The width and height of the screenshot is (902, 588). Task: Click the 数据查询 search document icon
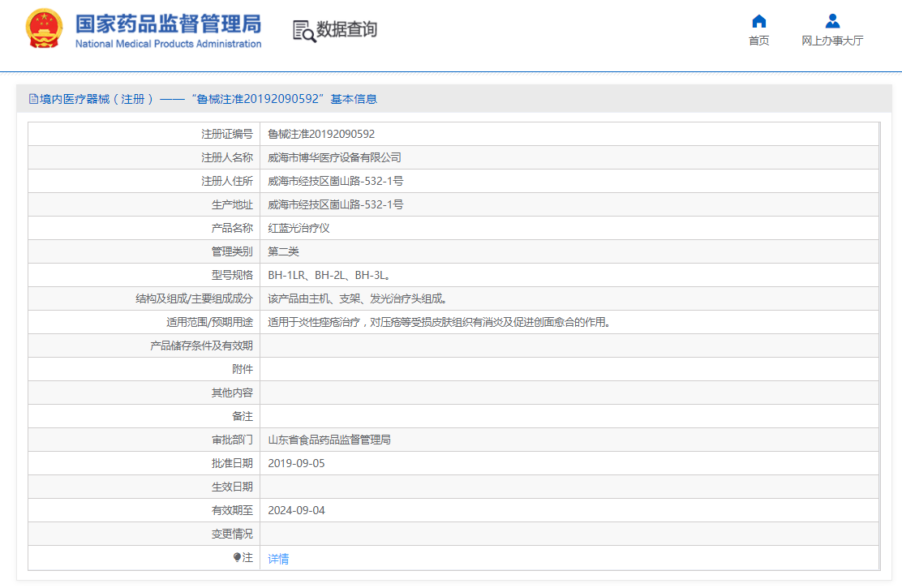point(303,31)
